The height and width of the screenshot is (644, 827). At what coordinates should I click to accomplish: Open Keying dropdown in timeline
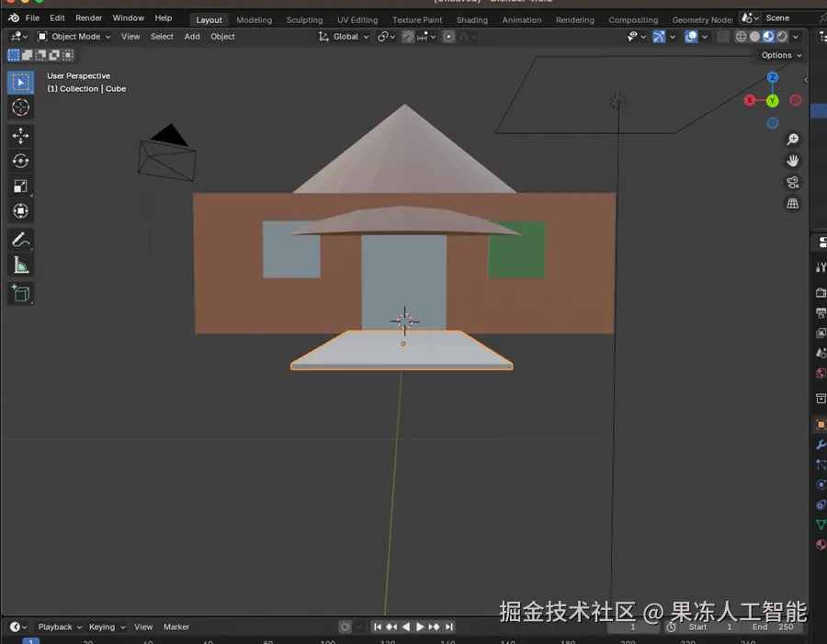(x=107, y=627)
